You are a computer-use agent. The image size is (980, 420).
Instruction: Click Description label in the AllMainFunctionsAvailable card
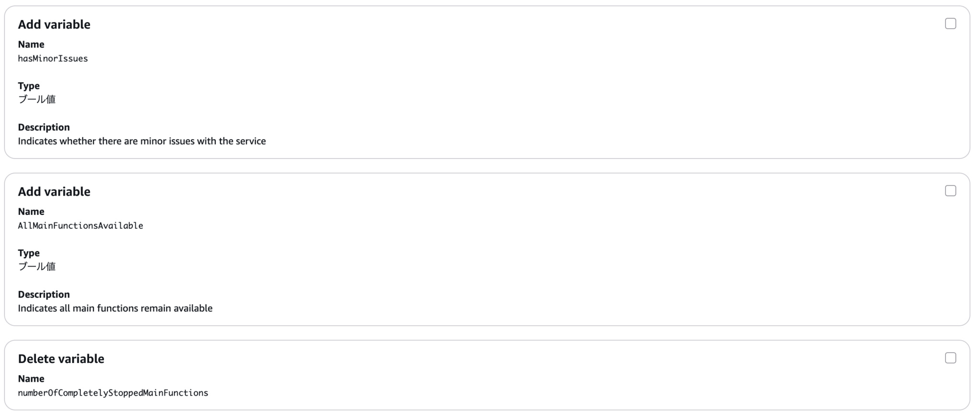click(x=44, y=295)
